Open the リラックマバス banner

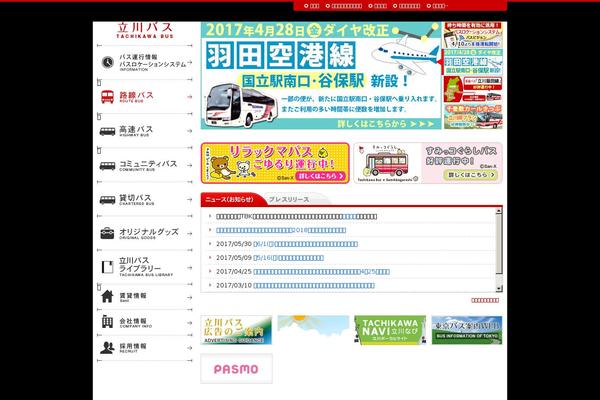pyautogui.click(x=275, y=163)
